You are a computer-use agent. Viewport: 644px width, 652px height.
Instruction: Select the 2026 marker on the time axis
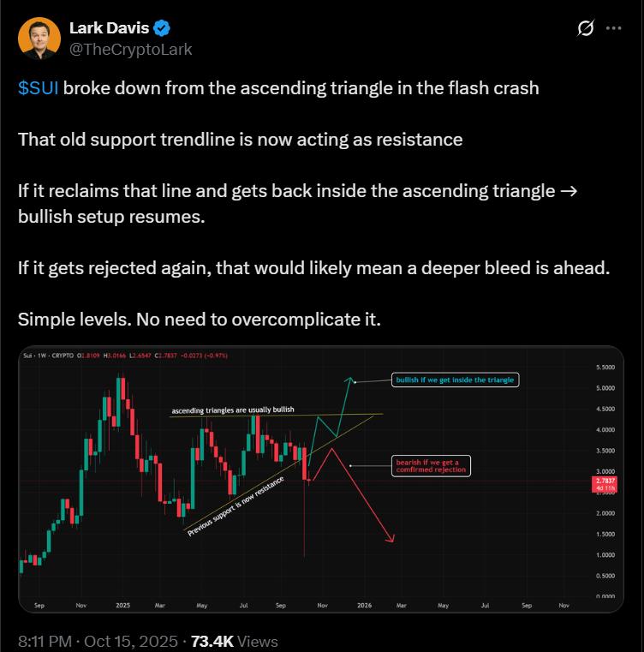point(365,605)
